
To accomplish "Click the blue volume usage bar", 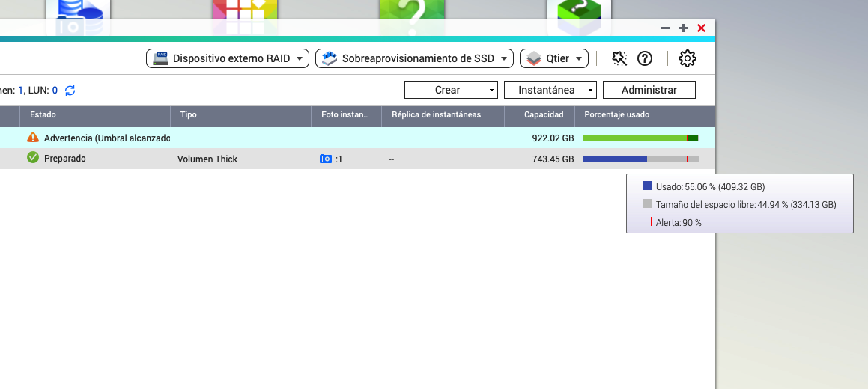I will click(x=614, y=159).
